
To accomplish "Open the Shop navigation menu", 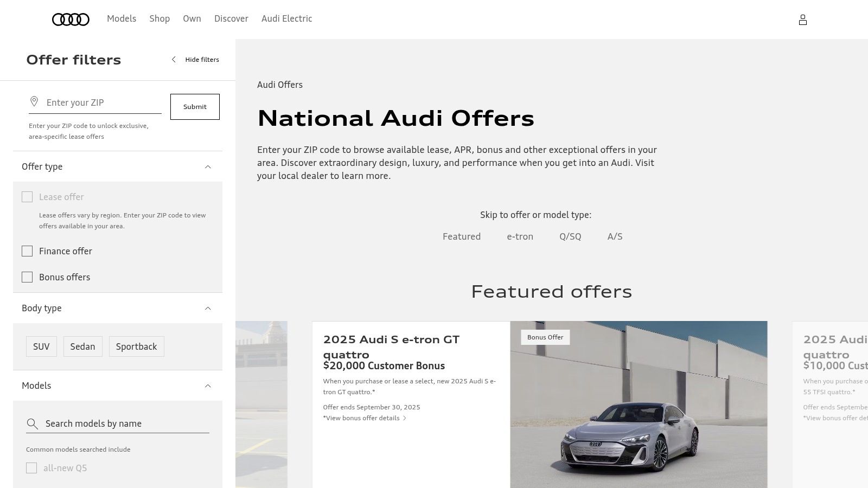I will point(159,18).
